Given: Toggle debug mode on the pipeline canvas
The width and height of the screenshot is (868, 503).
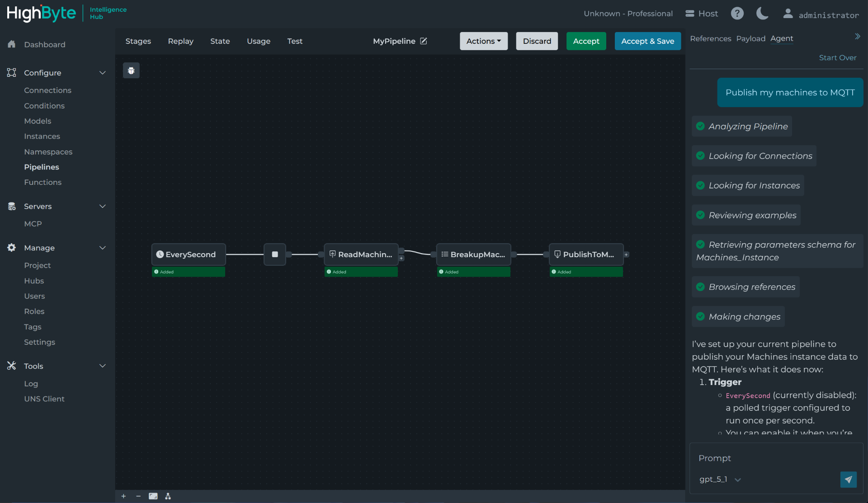Looking at the screenshot, I should 131,71.
